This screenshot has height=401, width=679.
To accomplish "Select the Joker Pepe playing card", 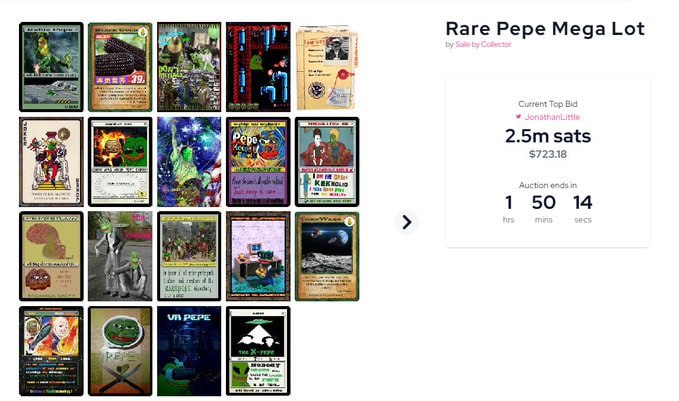I will [x=51, y=162].
